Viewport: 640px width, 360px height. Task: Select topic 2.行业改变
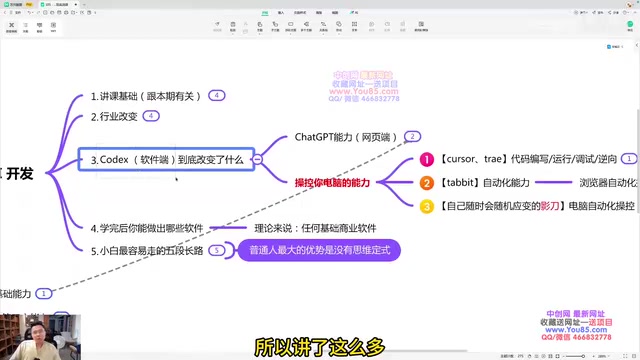coord(114,116)
